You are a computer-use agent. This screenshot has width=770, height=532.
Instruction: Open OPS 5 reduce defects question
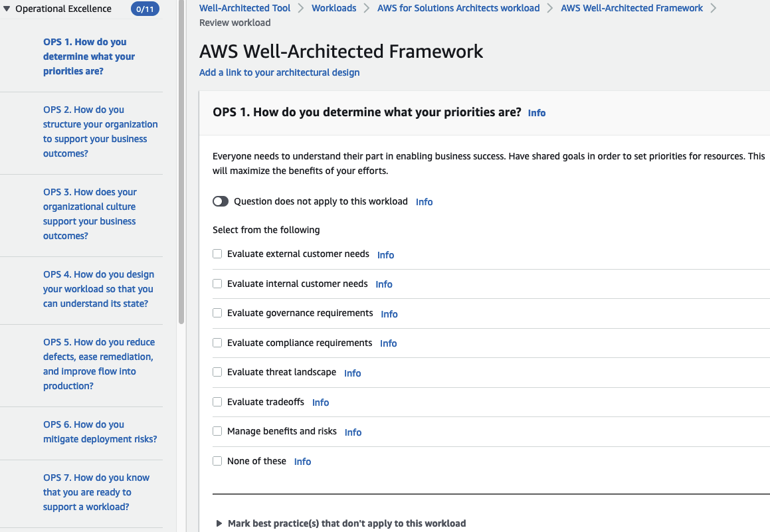[99, 364]
